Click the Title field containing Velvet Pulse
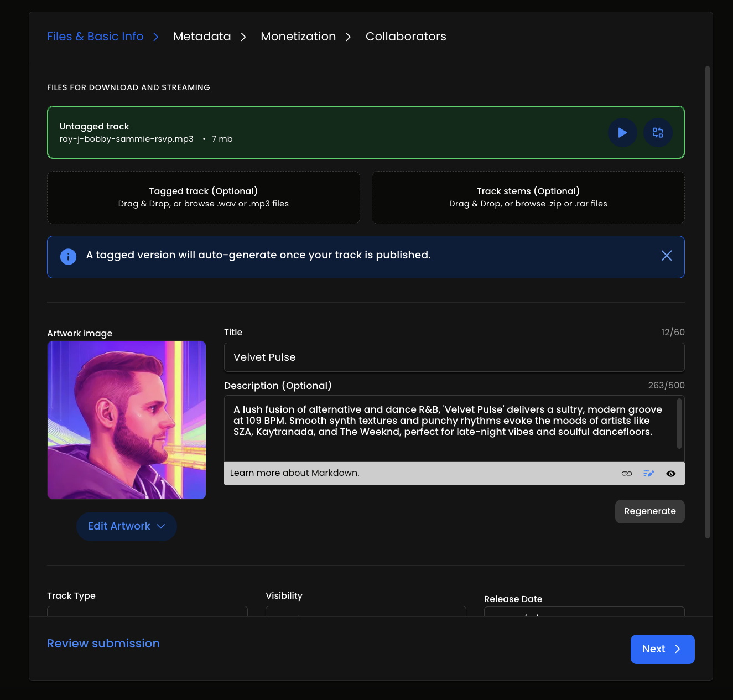Screen dimensions: 733x700 click(454, 357)
